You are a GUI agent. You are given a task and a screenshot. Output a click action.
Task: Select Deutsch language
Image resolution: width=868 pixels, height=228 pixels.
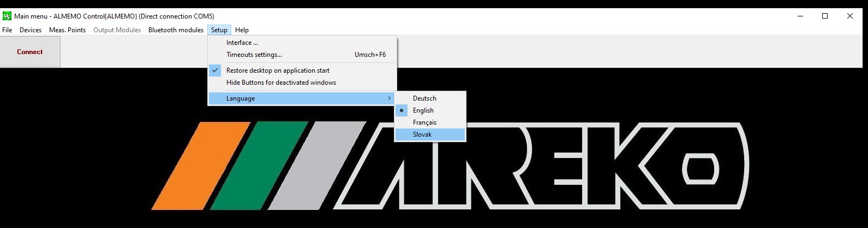(430, 98)
